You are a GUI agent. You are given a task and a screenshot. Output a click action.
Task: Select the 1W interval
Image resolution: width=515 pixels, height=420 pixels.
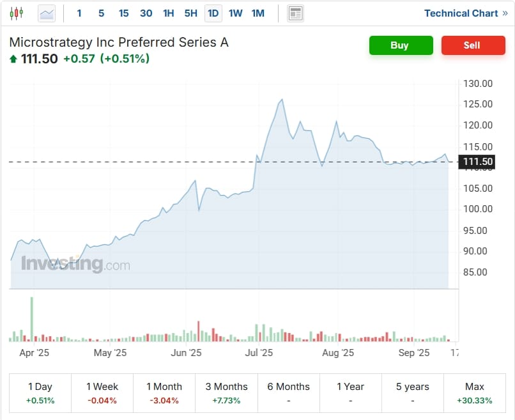[x=236, y=13]
